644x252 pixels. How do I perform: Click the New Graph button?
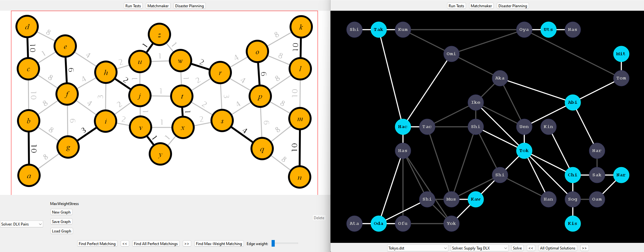[61, 212]
